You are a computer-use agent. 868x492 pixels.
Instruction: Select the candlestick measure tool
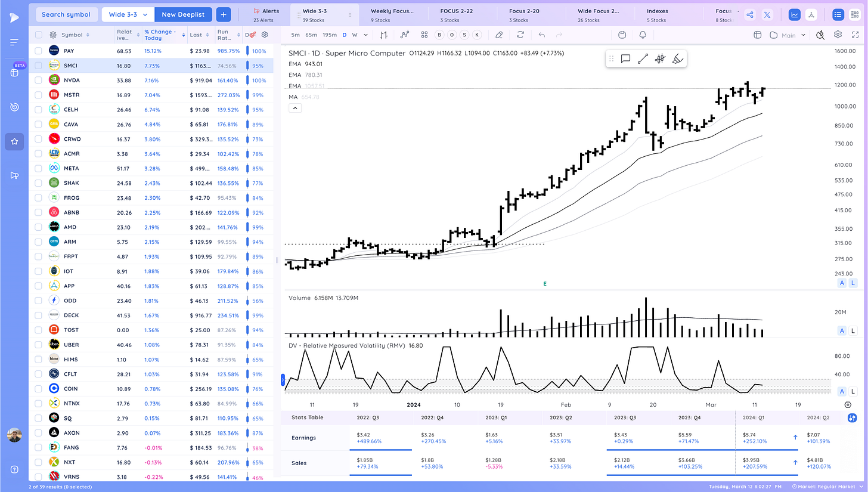click(660, 58)
